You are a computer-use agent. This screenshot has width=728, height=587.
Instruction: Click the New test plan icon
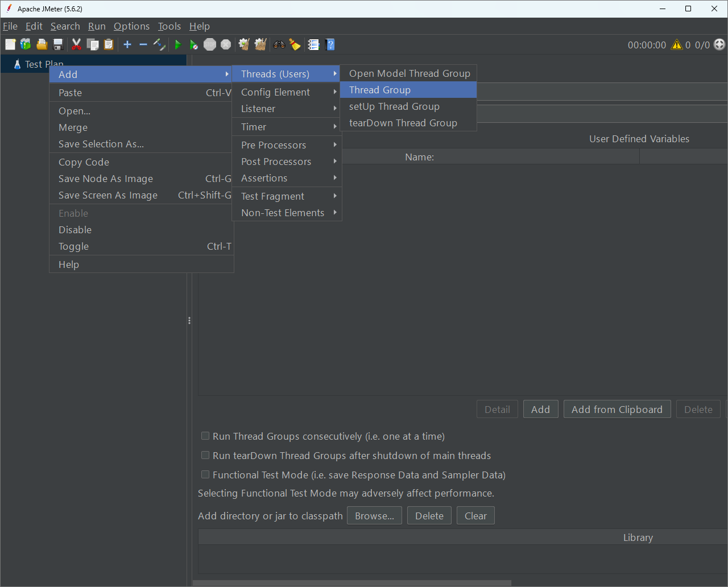pyautogui.click(x=10, y=44)
